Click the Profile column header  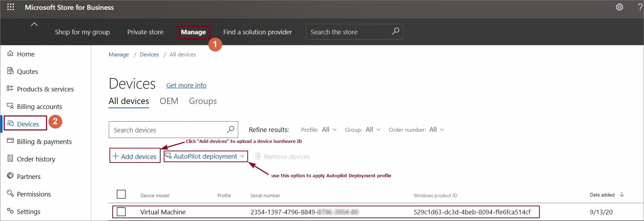click(224, 195)
